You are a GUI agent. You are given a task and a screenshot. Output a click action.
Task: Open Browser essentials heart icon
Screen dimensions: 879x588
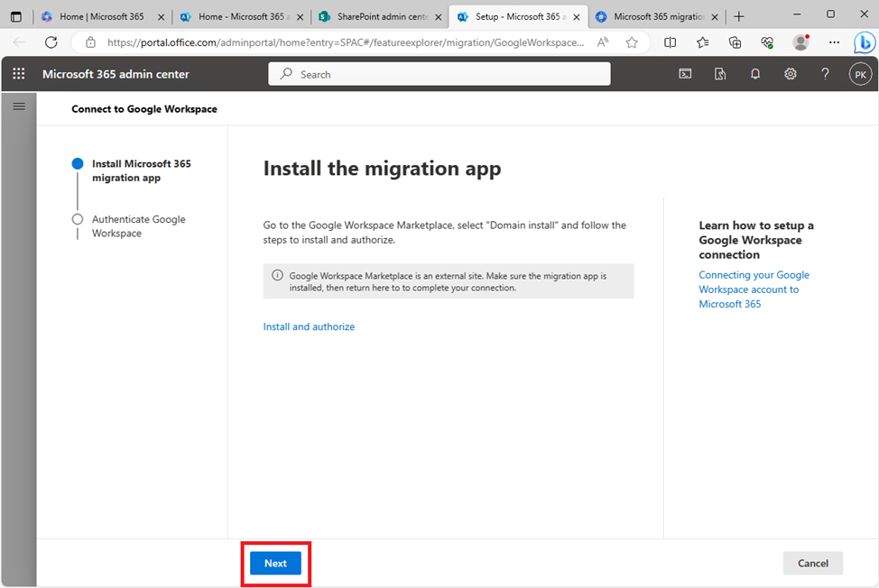767,42
